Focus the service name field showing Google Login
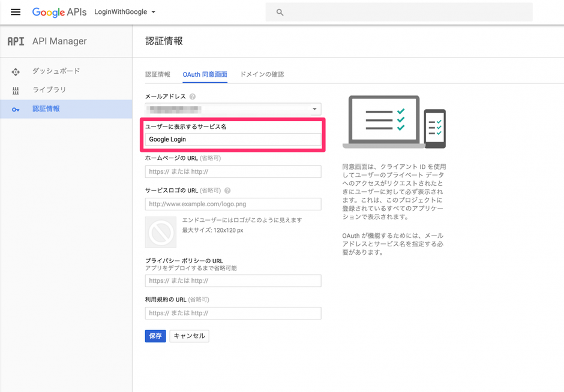 (x=233, y=139)
